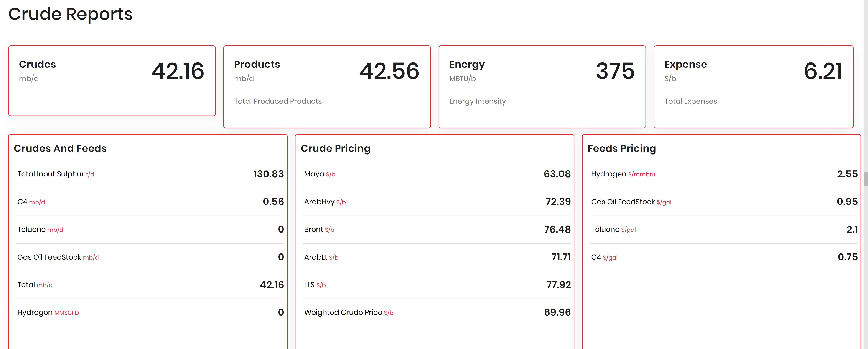Screen dimensions: 868x349
Task: Click the C4 value 0.56
Action: (273, 202)
